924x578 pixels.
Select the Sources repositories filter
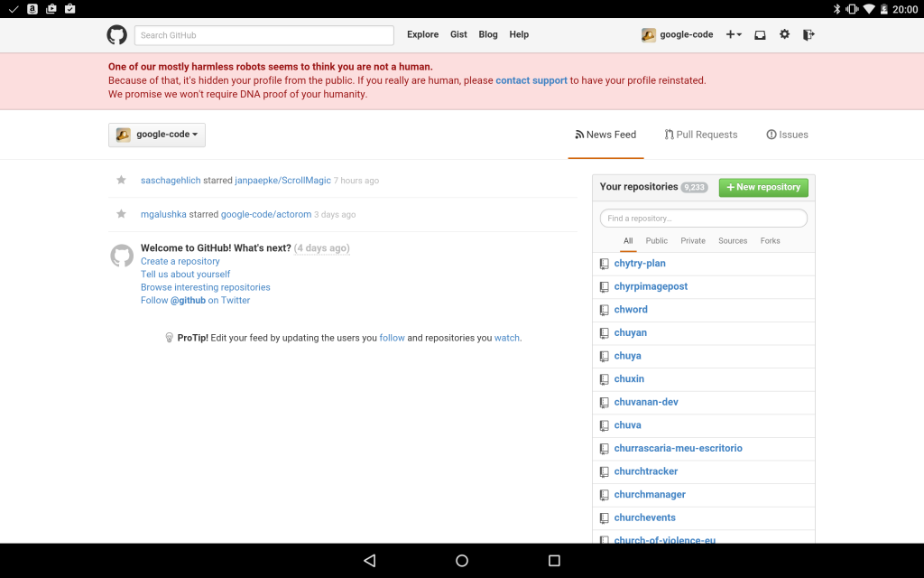point(733,240)
